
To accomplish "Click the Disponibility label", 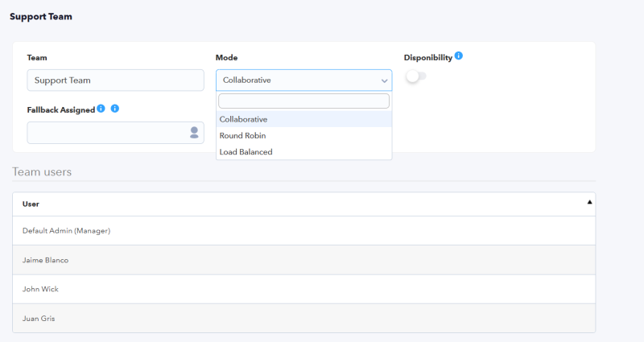I will click(x=428, y=57).
